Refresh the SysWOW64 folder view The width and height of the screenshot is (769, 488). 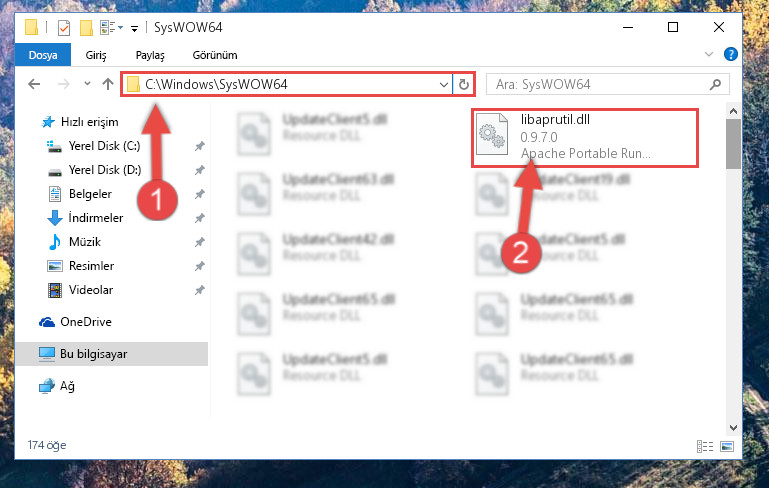(x=463, y=84)
